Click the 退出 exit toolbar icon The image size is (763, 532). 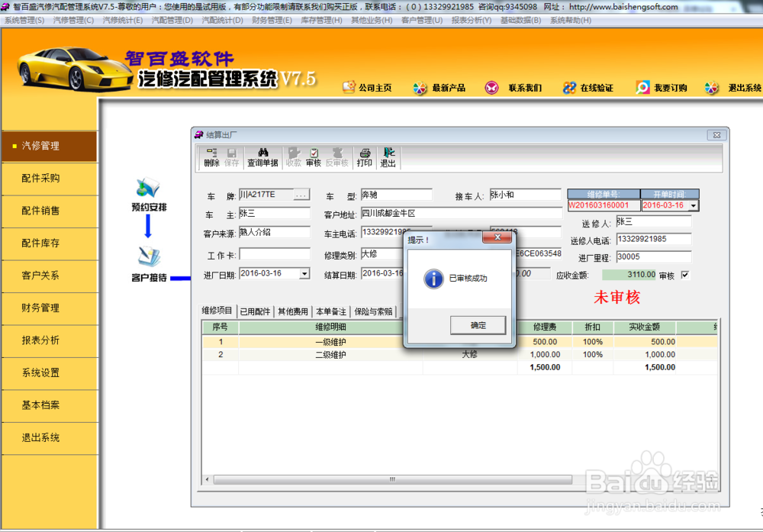pyautogui.click(x=388, y=158)
